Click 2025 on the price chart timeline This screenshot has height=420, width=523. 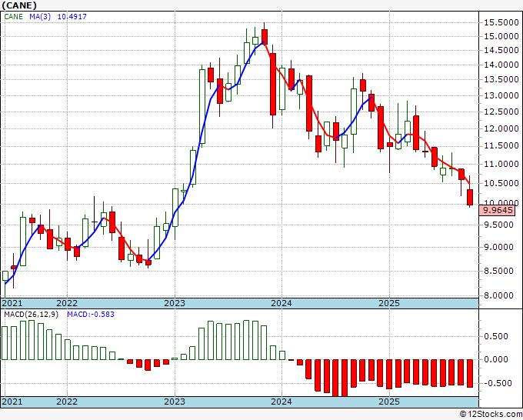389,303
